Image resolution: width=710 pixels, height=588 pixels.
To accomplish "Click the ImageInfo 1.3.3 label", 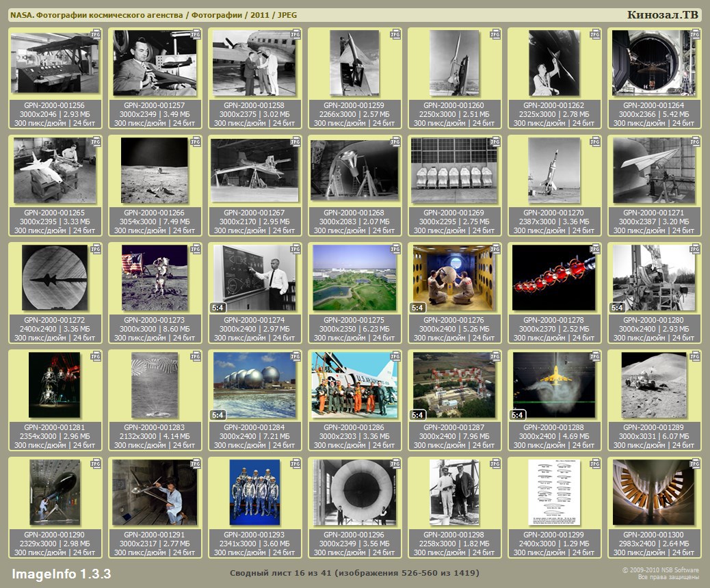I will 61,573.
